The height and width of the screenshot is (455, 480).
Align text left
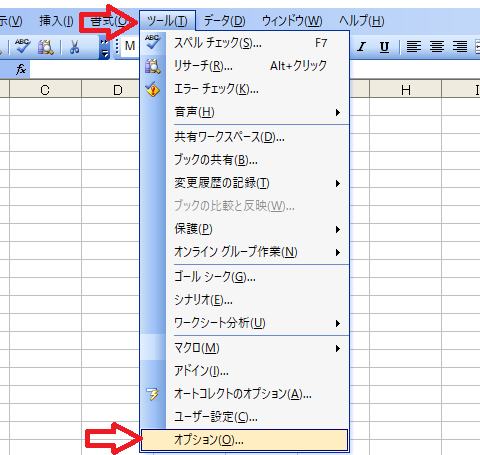pyautogui.click(x=414, y=47)
